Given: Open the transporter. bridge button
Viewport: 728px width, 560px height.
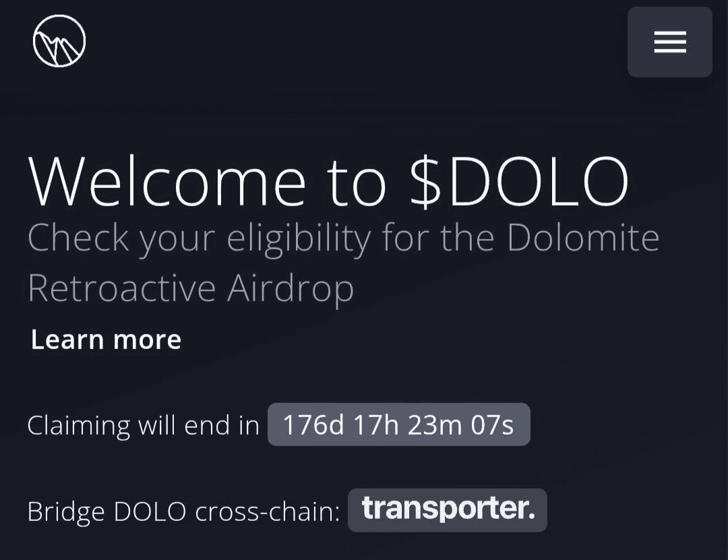Looking at the screenshot, I should [x=448, y=510].
